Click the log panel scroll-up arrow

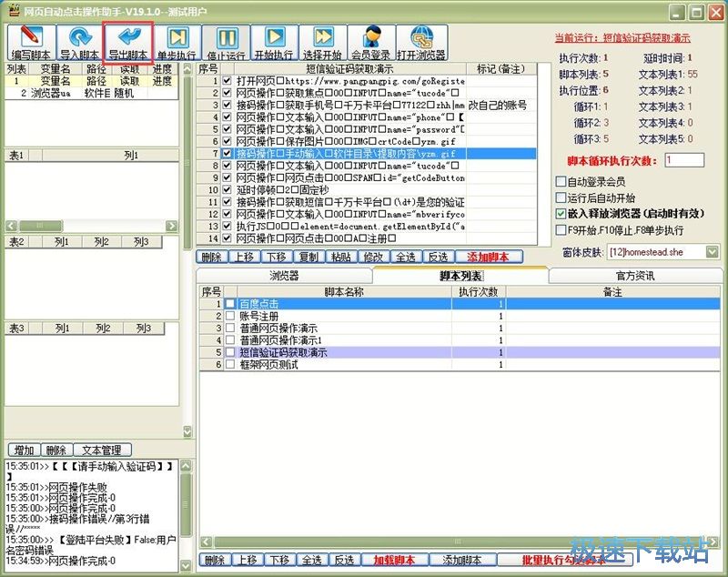(186, 466)
